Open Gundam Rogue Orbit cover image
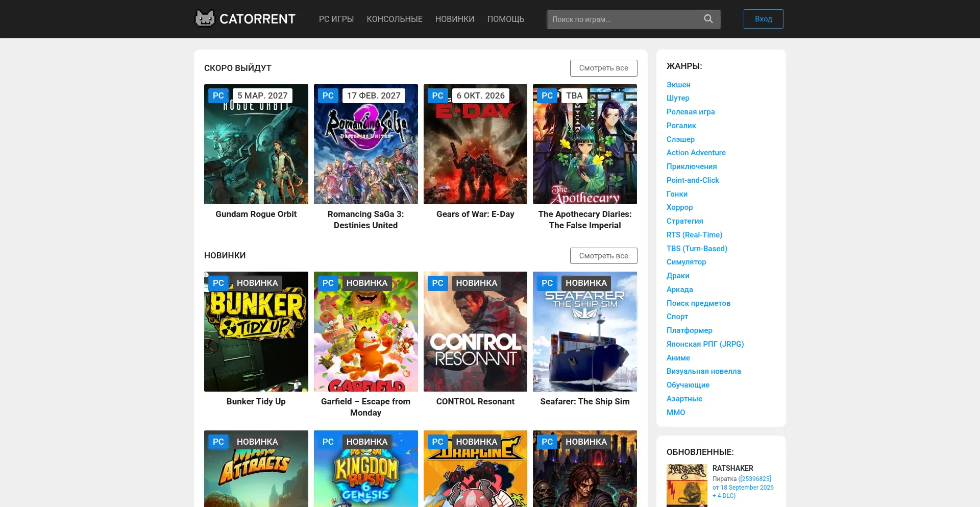This screenshot has height=507, width=980. coord(256,144)
